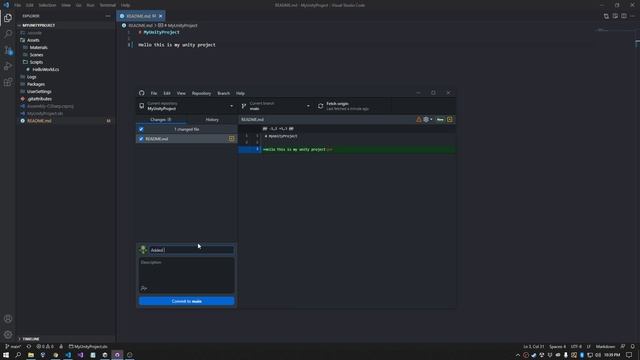Image resolution: width=640 pixels, height=360 pixels.
Task: Toggle the added line selection in the diff gutter
Action: coord(249,149)
